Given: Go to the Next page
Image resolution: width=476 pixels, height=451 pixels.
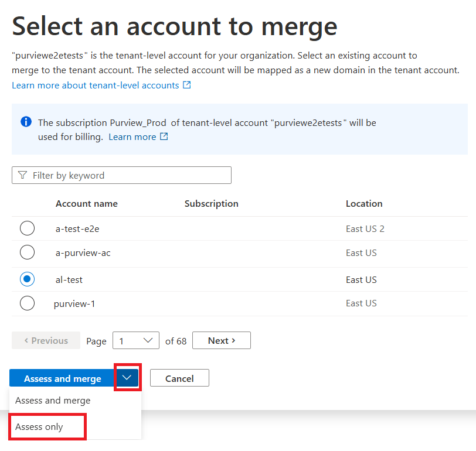Looking at the screenshot, I should click(221, 340).
